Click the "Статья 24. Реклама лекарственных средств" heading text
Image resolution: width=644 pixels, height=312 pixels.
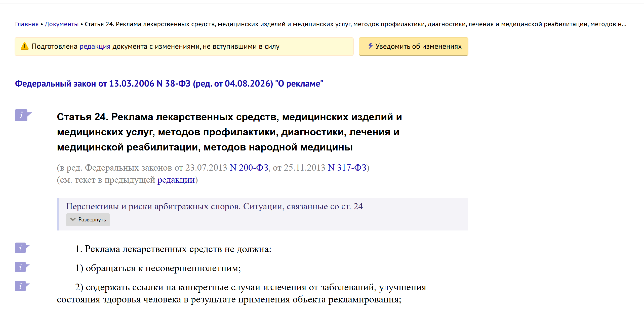coord(229,132)
